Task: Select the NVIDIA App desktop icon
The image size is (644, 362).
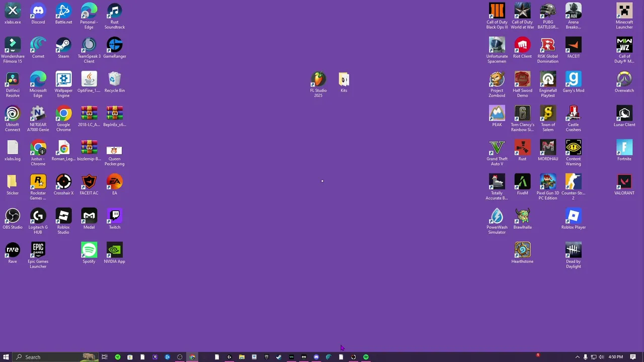Action: (115, 253)
